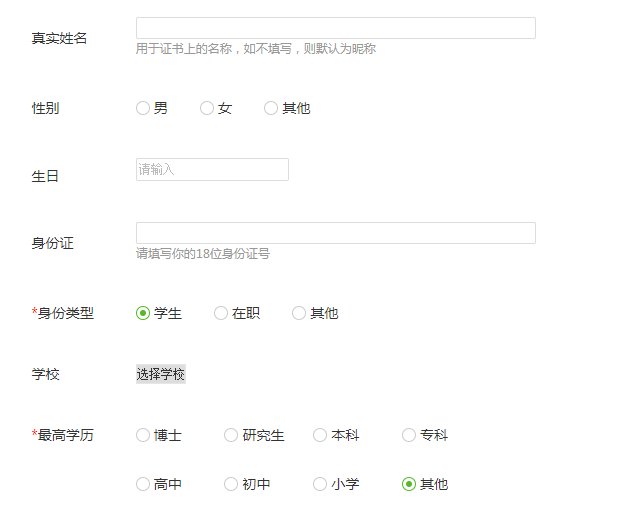Click the 学校 field label
This screenshot has height=525, width=639.
(x=45, y=374)
